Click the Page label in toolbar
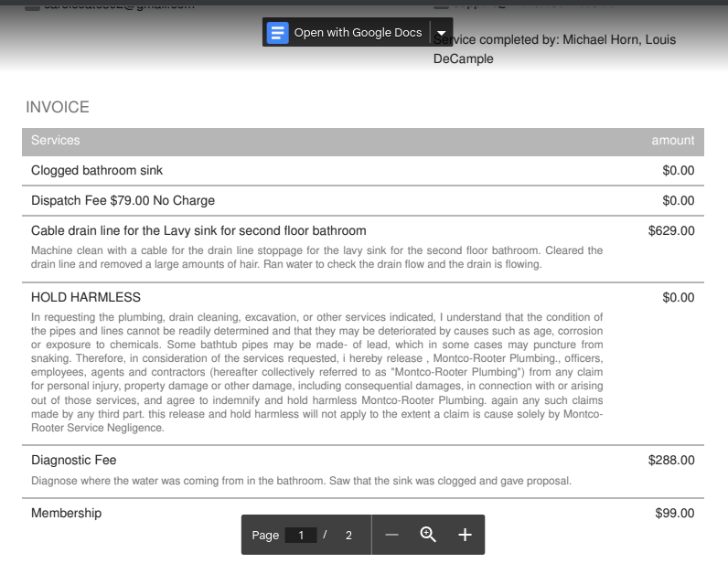 click(265, 536)
